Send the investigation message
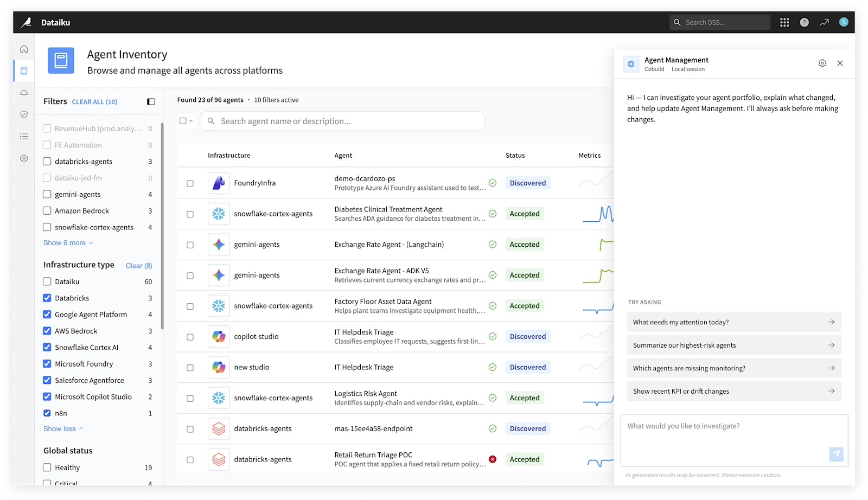Screen dimensions: 868x500 [x=836, y=454]
